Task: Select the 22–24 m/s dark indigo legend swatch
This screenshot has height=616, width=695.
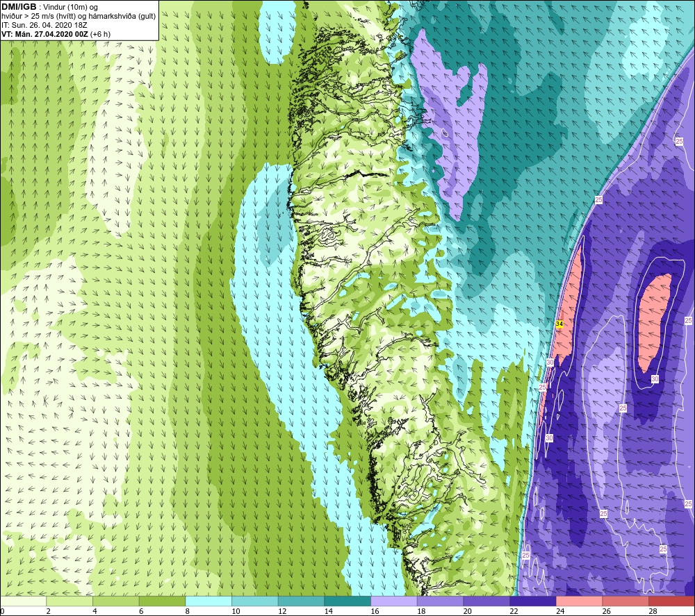Action: pyautogui.click(x=532, y=601)
